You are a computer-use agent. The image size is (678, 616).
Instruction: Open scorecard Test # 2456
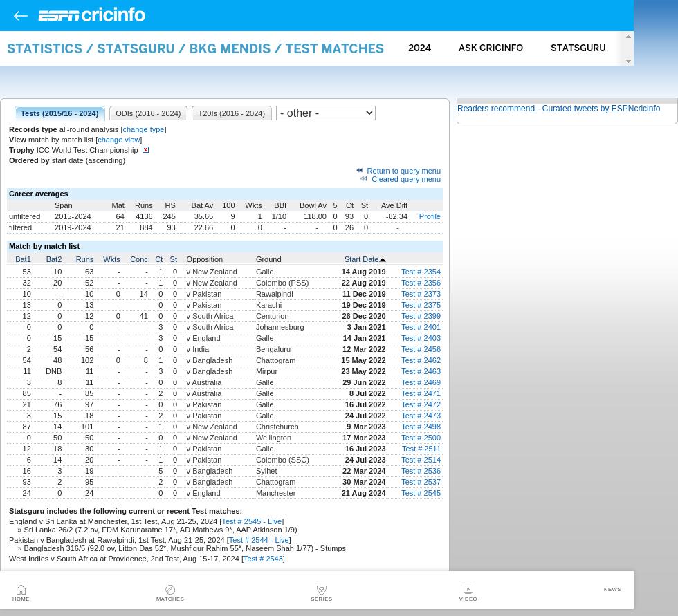point(421,349)
